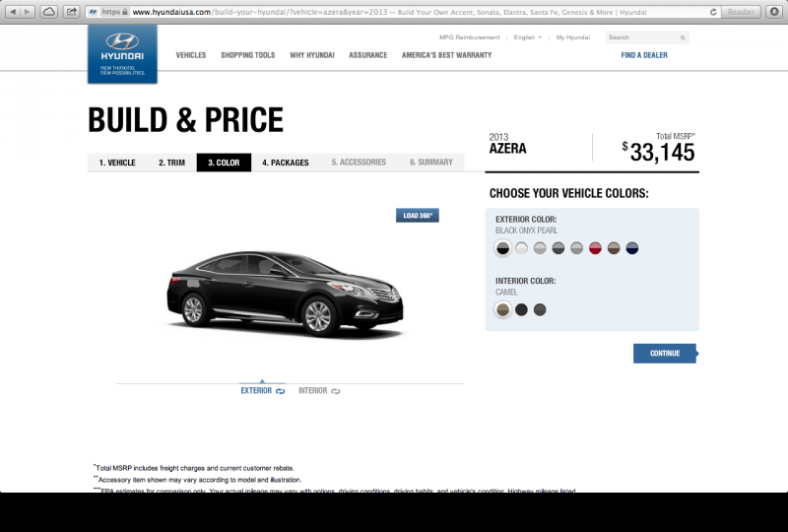
Task: Click the Load 360° button
Action: [417, 215]
